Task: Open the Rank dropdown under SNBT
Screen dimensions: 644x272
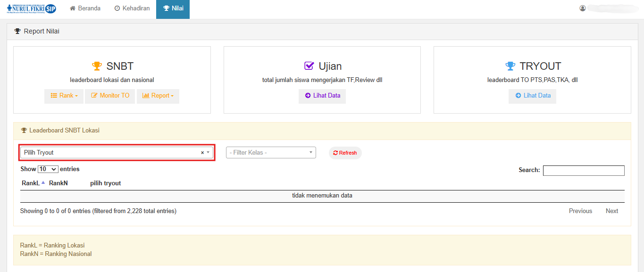Action: coord(64,96)
